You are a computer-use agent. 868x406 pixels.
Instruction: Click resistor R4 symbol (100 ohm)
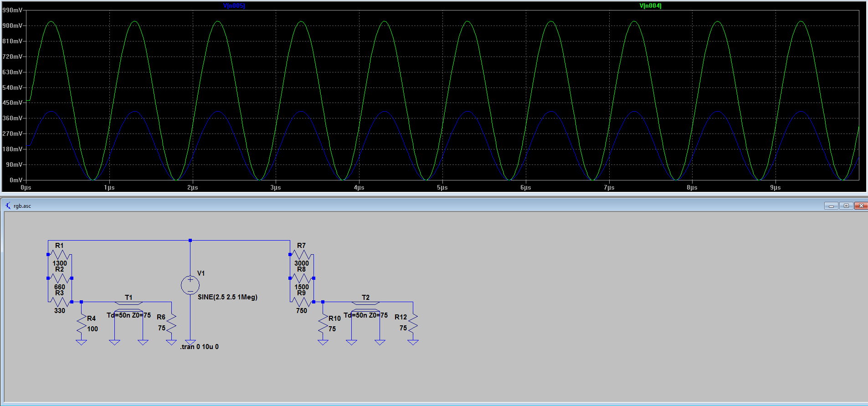coord(82,324)
